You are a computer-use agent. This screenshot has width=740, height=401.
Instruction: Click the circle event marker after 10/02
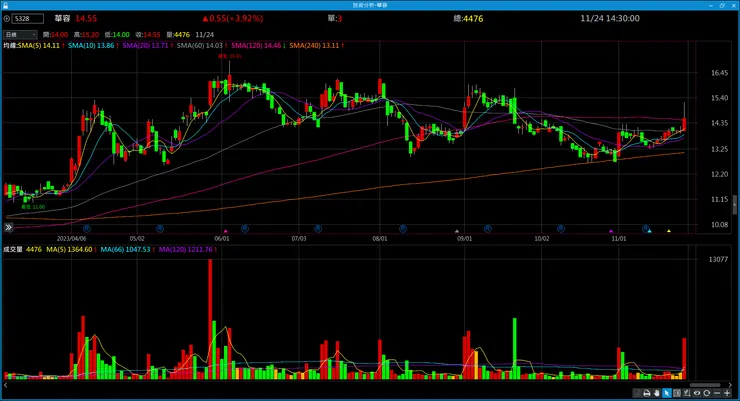click(561, 228)
